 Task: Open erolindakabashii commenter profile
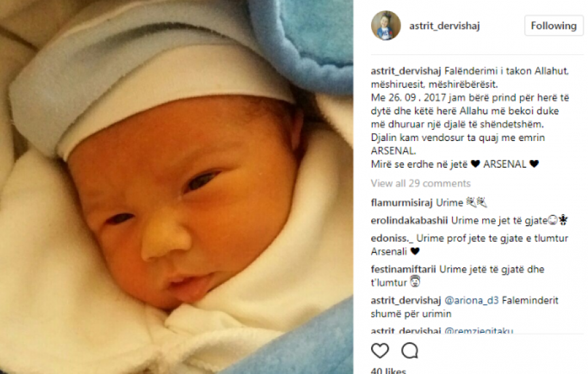(x=409, y=221)
